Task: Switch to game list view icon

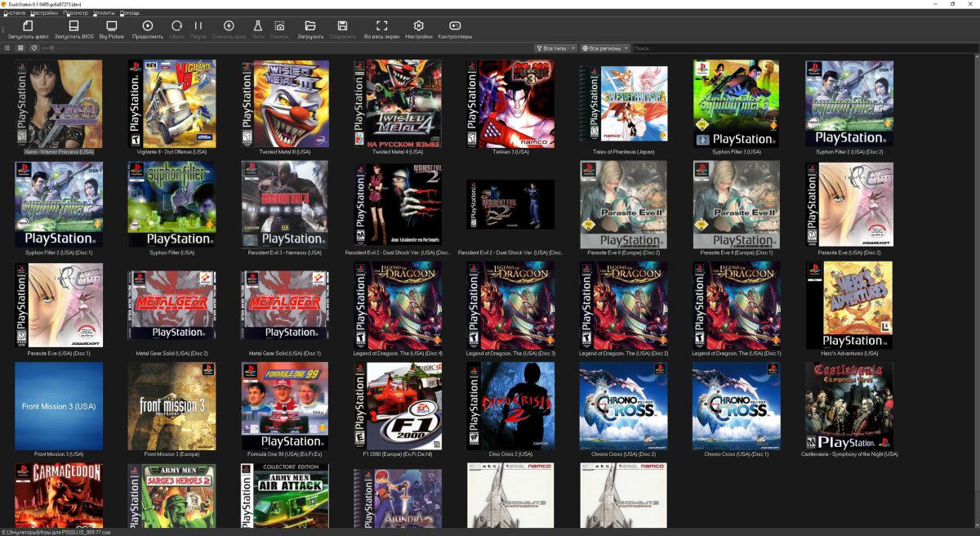Action: (x=7, y=48)
